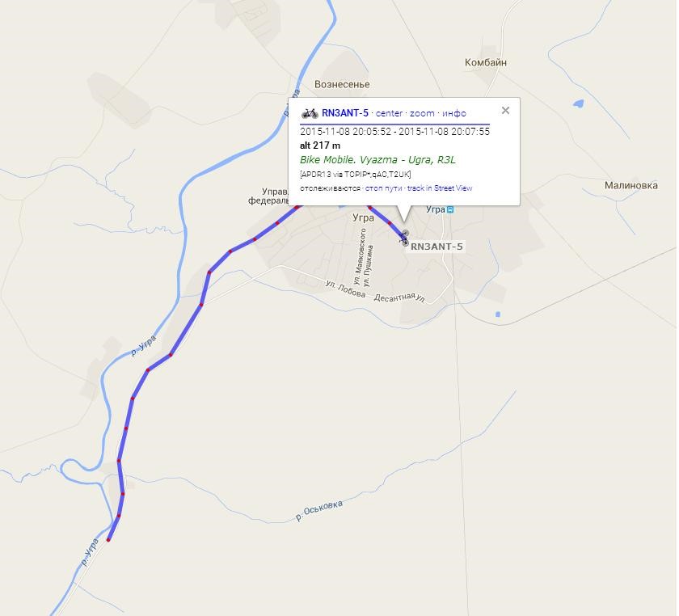
Task: Click the small blue pond near Комбайн
Action: 578,103
